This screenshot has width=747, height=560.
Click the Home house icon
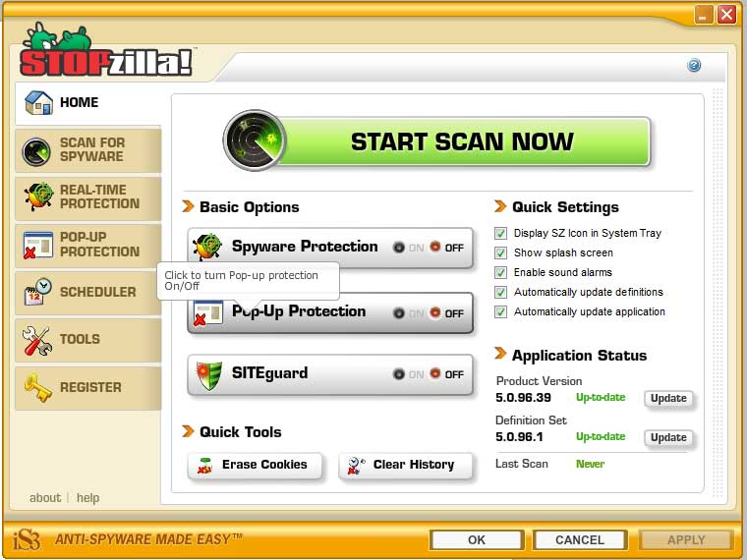(x=38, y=103)
